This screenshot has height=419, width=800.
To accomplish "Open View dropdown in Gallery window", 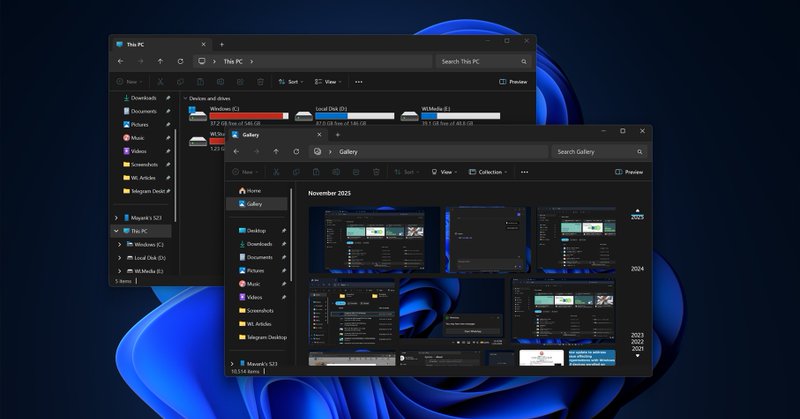I will 444,172.
